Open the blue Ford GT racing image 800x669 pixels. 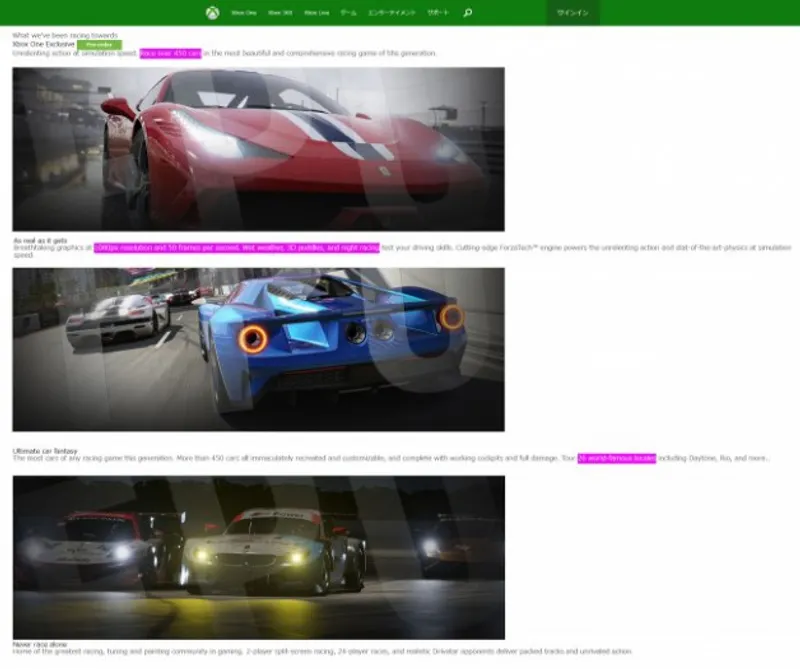260,350
